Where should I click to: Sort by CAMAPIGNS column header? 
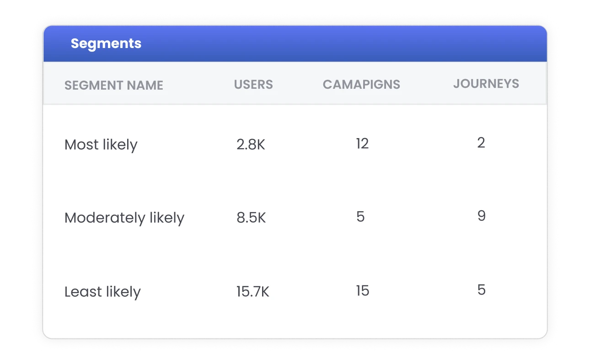361,85
